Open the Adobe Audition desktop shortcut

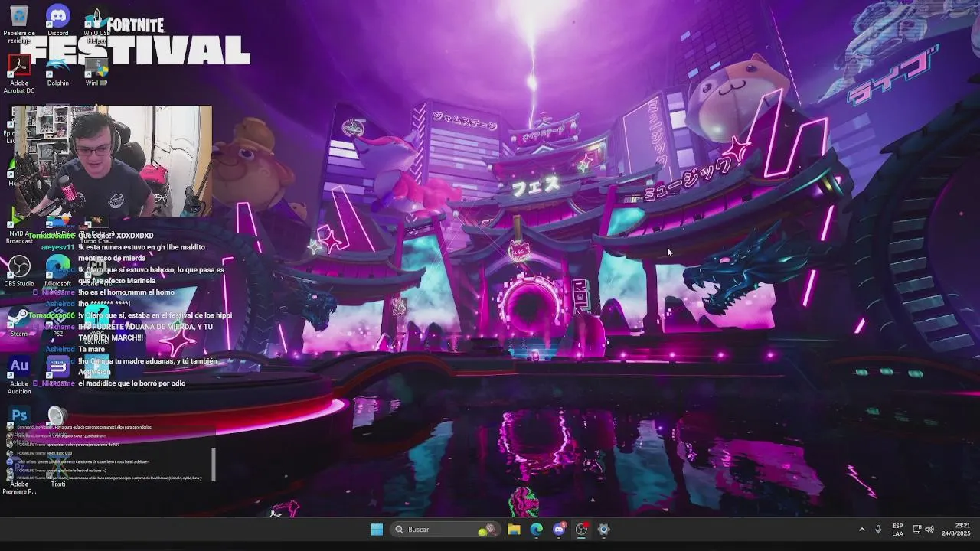(19, 375)
